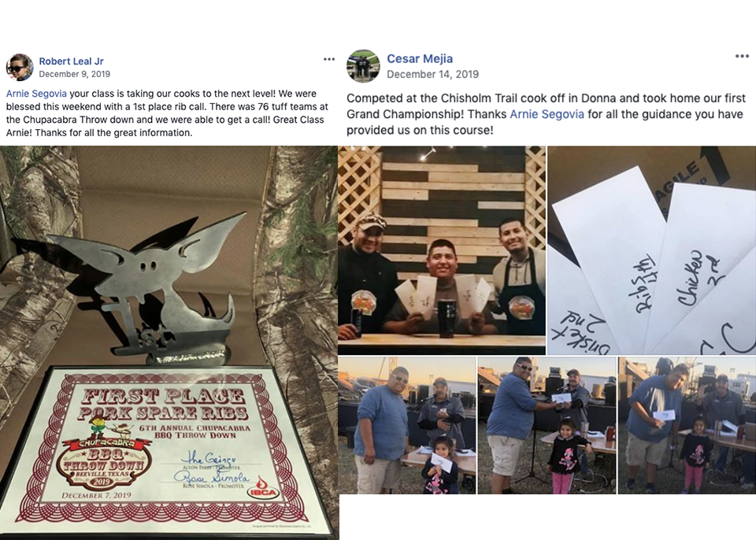Open options menu on Robert Leal Jr's post
Viewport: 756px width, 540px height.
[x=329, y=59]
